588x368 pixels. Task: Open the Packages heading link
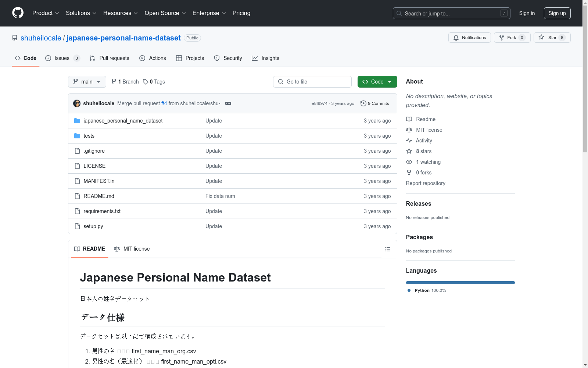(x=419, y=237)
